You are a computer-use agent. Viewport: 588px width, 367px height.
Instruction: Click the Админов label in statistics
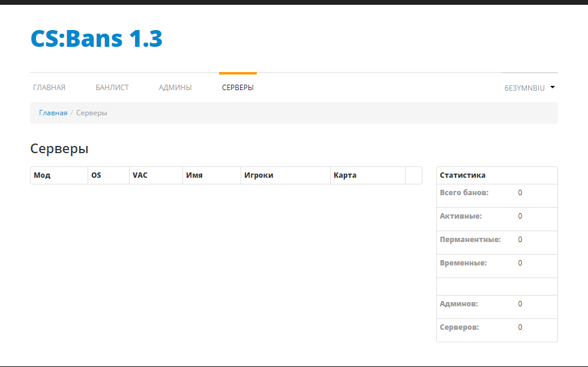pyautogui.click(x=458, y=304)
